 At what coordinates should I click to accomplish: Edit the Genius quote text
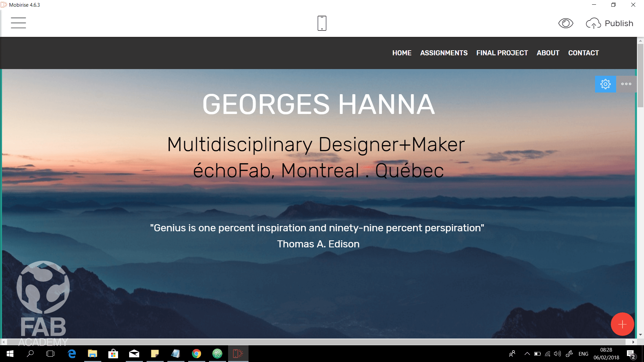pos(317,228)
